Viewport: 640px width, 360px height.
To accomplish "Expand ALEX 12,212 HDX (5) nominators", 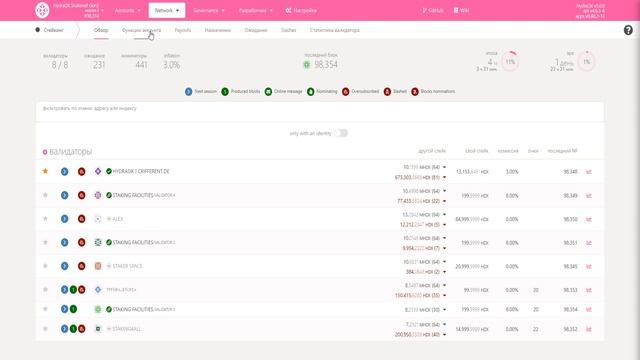I will point(444,224).
